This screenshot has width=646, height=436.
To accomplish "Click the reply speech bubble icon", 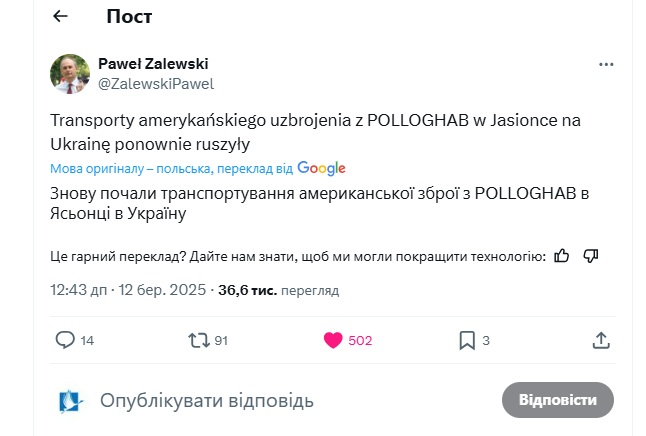I will point(65,340).
